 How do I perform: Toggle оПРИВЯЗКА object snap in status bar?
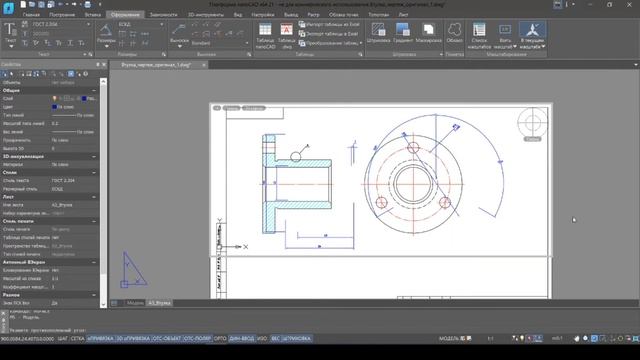100,338
